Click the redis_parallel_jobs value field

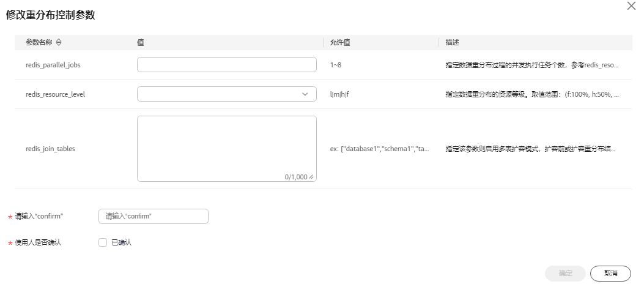click(227, 64)
